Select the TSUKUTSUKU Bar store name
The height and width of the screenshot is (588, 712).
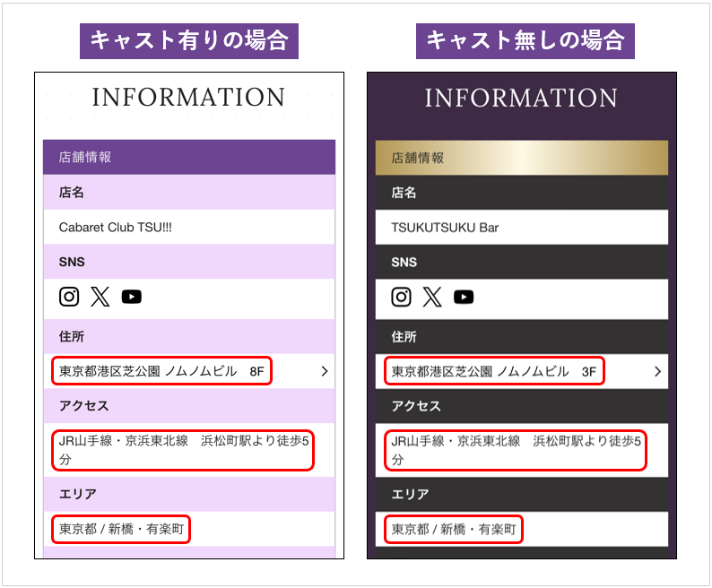click(445, 228)
